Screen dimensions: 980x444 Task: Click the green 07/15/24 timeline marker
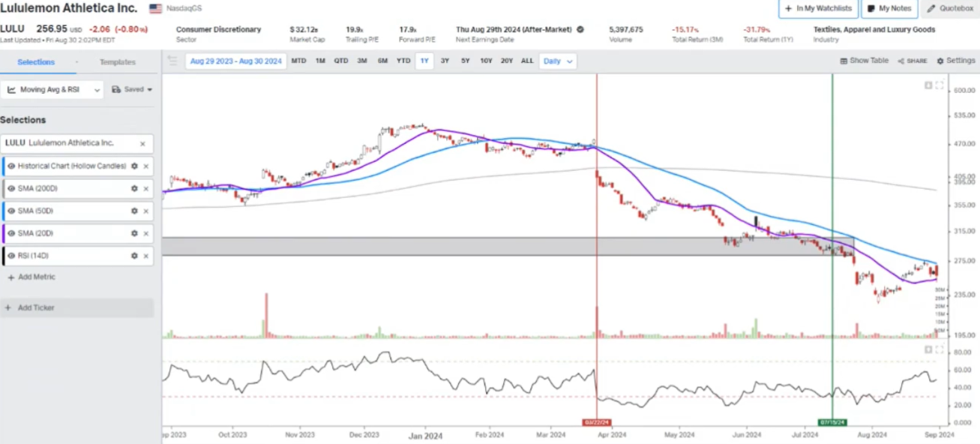(832, 422)
